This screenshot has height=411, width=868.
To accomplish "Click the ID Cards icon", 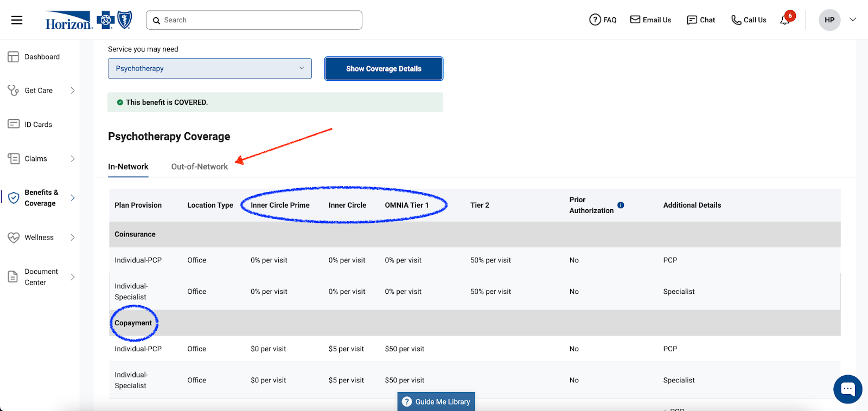I will (14, 124).
